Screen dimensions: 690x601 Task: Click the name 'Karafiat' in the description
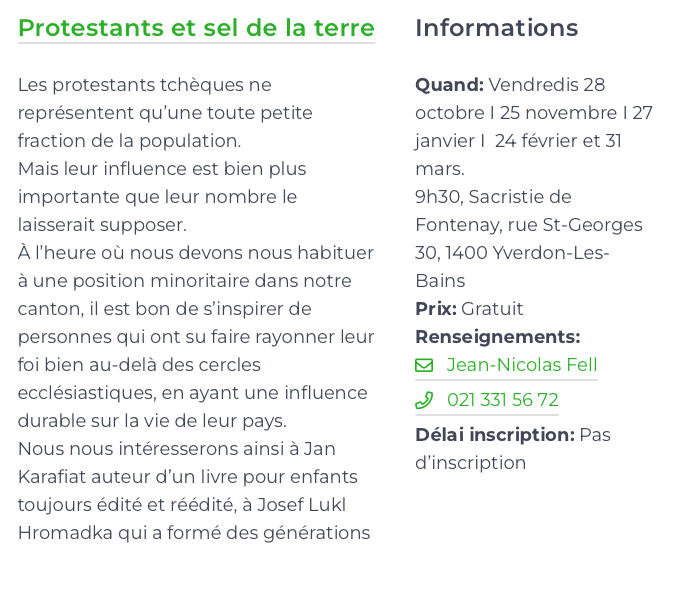click(x=55, y=477)
